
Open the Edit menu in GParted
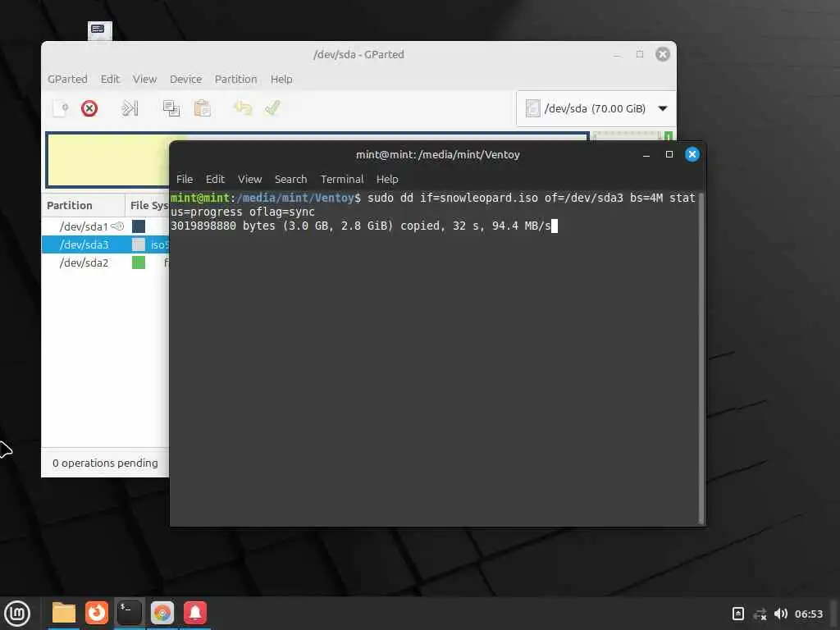coord(110,79)
